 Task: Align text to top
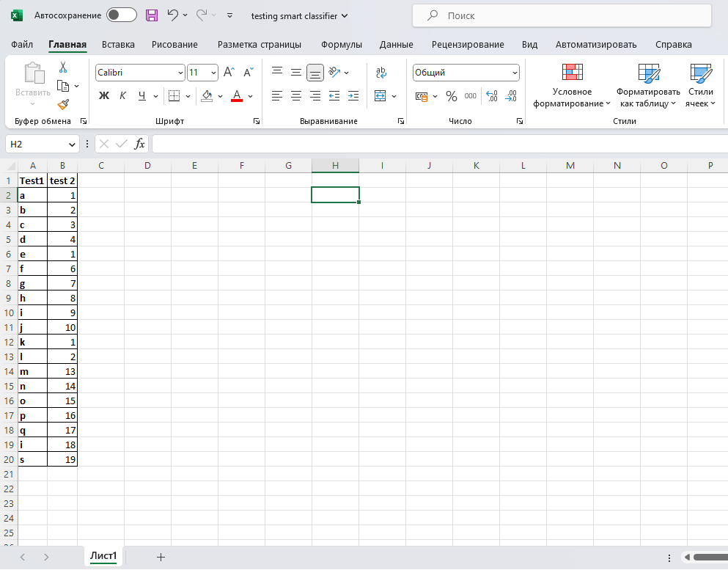point(277,70)
